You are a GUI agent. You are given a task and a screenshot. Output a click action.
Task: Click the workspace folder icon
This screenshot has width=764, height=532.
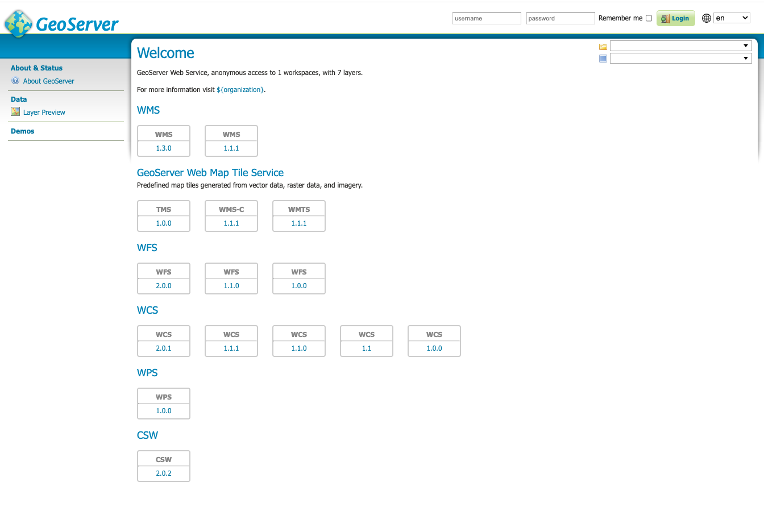tap(603, 47)
